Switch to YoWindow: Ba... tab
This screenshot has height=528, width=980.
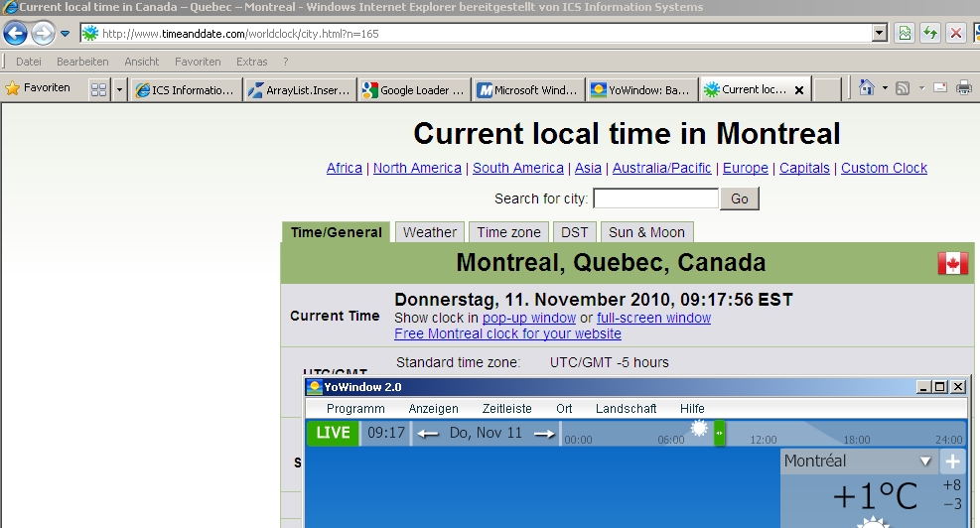(642, 90)
